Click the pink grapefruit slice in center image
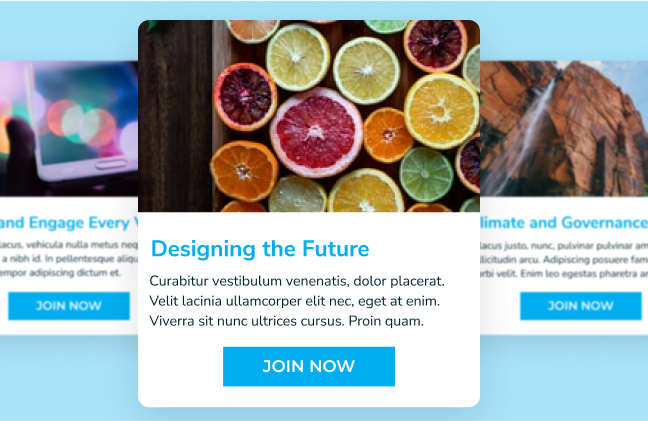 click(x=316, y=132)
